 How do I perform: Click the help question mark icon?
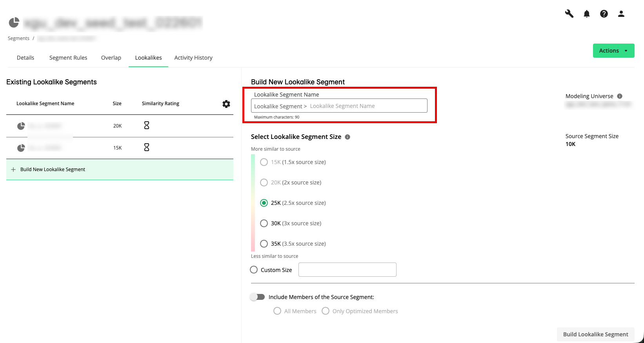pyautogui.click(x=604, y=14)
